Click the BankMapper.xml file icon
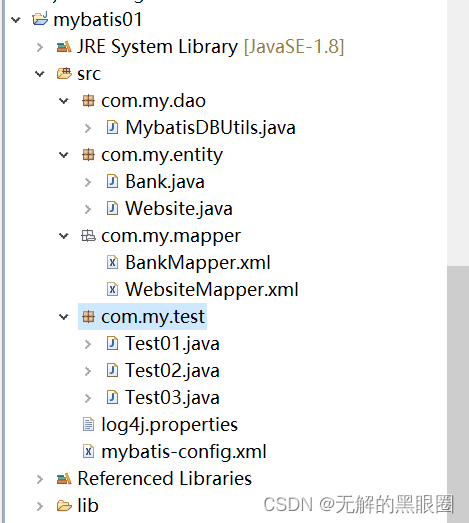This screenshot has height=523, width=469. tap(112, 263)
